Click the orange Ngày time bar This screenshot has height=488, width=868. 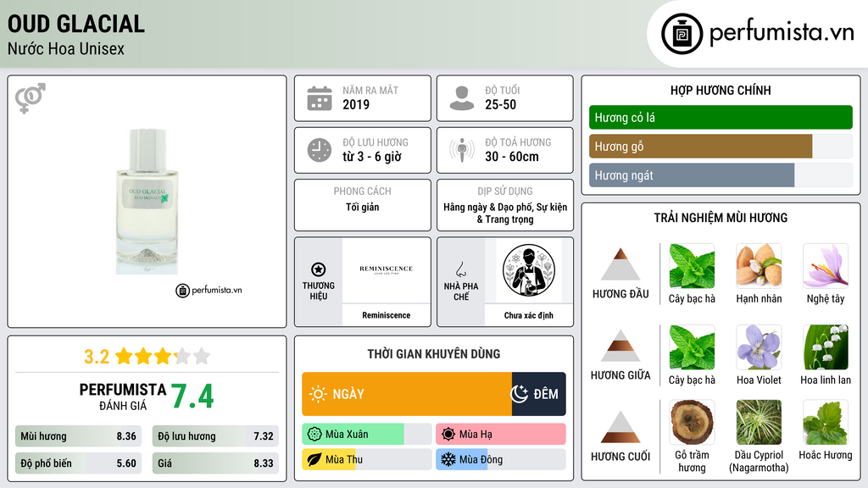pos(407,394)
